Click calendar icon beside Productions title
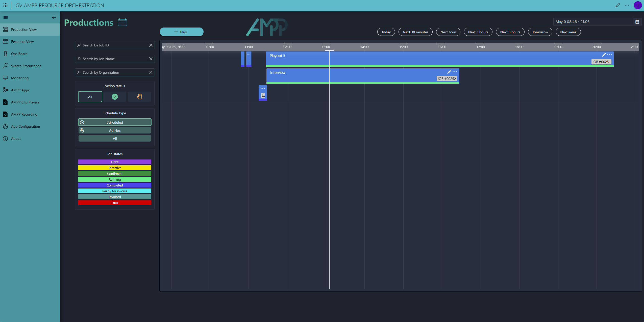Image resolution: width=644 pixels, height=322 pixels. [122, 22]
